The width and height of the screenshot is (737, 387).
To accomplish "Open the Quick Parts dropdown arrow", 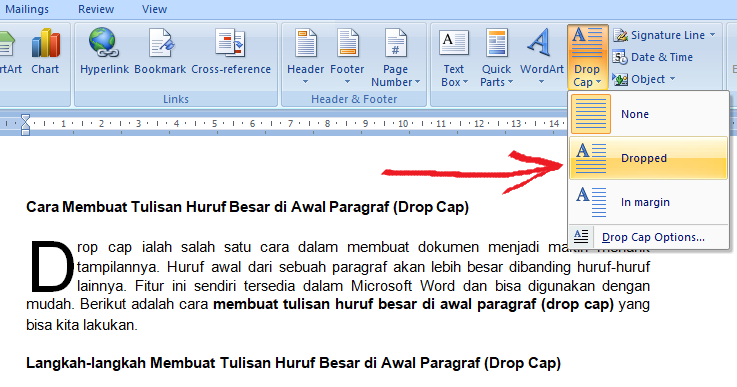I will [510, 82].
